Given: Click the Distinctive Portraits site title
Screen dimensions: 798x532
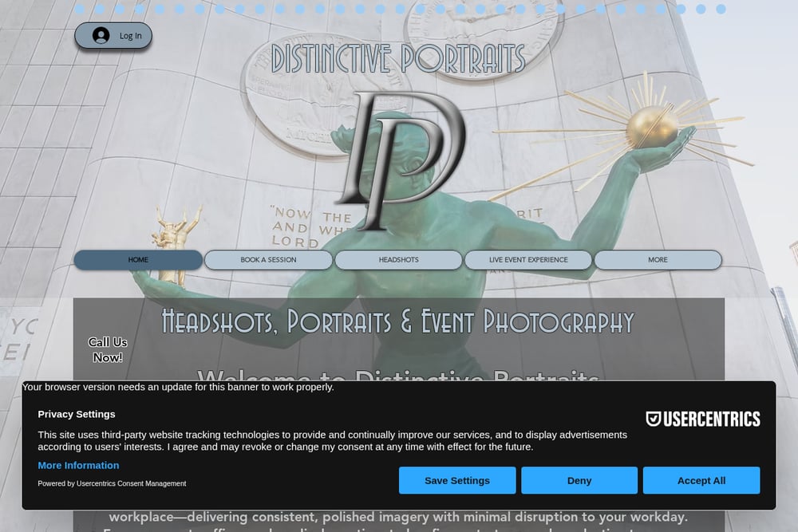Looking at the screenshot, I should (398, 58).
